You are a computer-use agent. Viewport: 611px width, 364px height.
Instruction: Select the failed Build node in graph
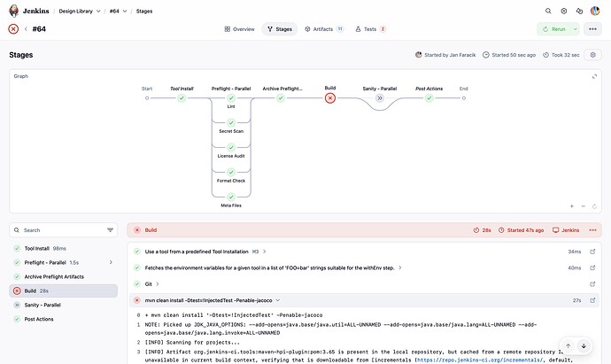330,98
